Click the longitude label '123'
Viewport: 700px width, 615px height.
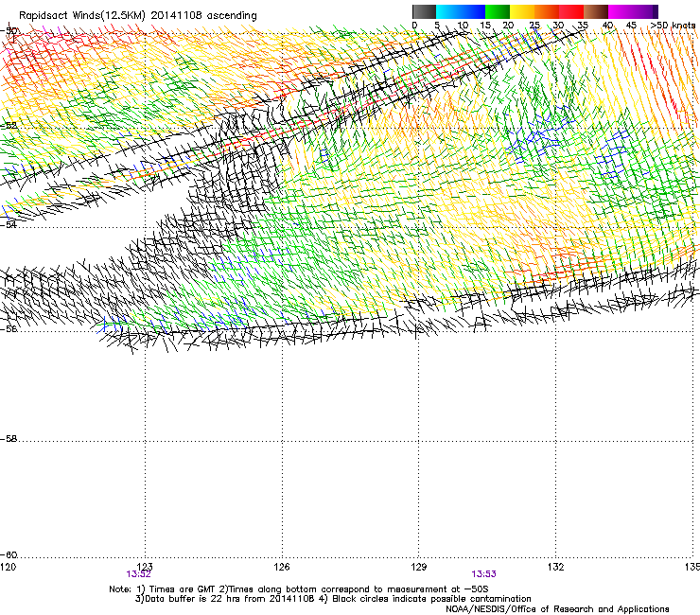145,567
